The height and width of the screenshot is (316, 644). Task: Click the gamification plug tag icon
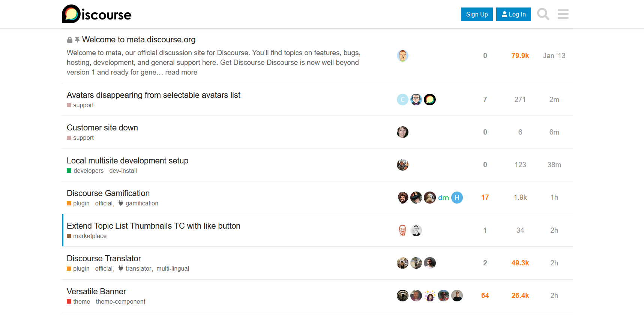tap(121, 203)
